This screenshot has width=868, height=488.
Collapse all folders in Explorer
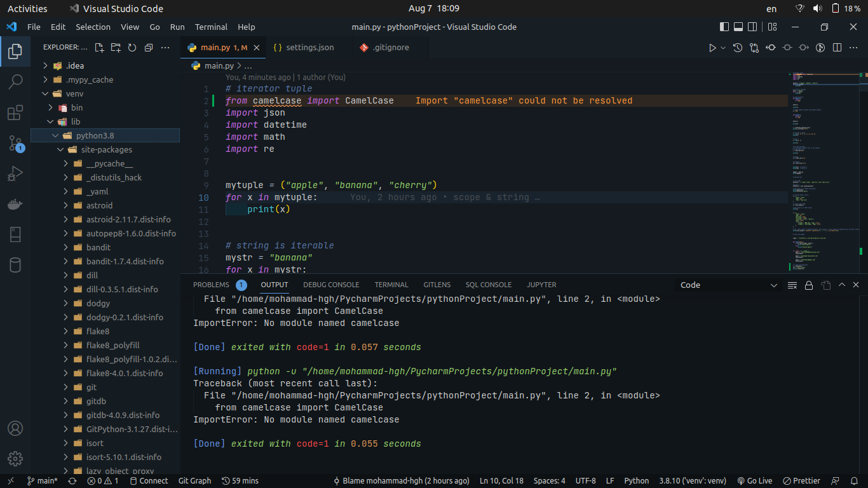pyautogui.click(x=149, y=48)
